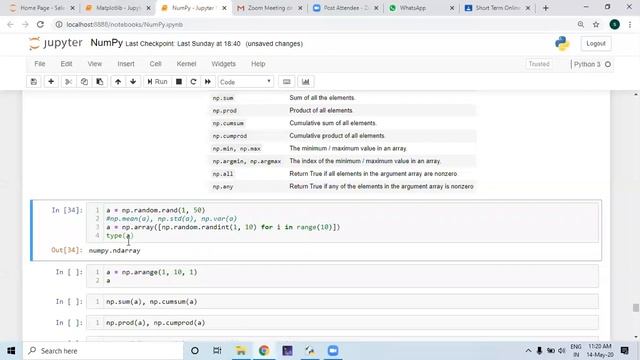640x360 pixels.
Task: Bookmark this page with star icon
Action: 596,24
